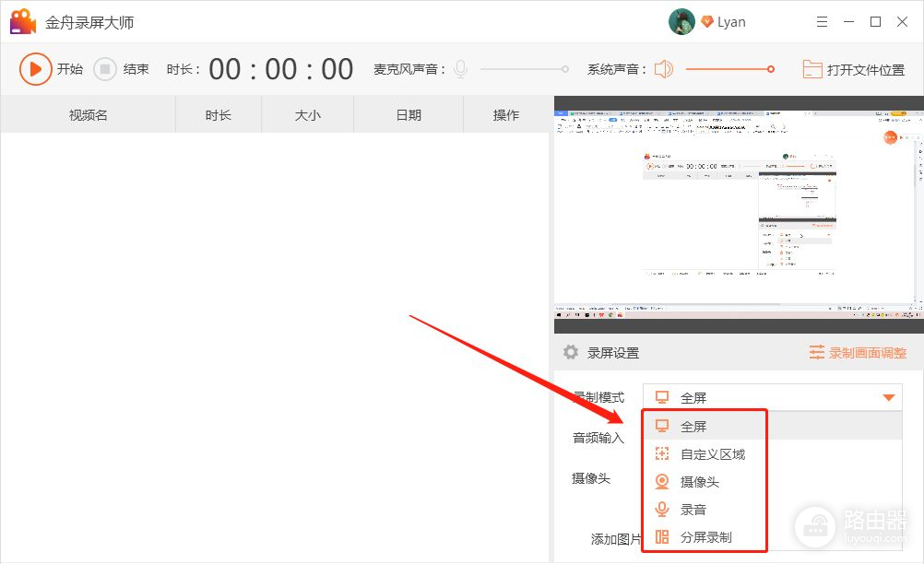Adjust the system sound volume slider

click(729, 69)
